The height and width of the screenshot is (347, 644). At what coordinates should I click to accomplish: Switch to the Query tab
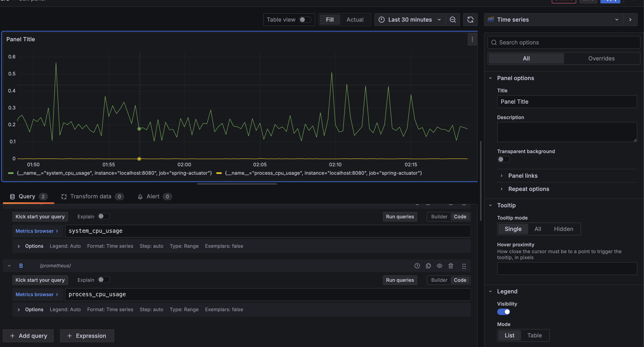tap(28, 197)
